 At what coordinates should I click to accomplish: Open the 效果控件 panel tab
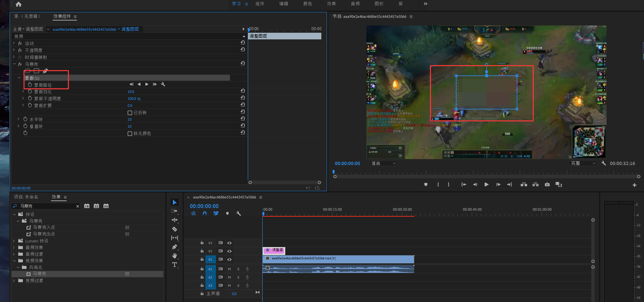tap(62, 16)
